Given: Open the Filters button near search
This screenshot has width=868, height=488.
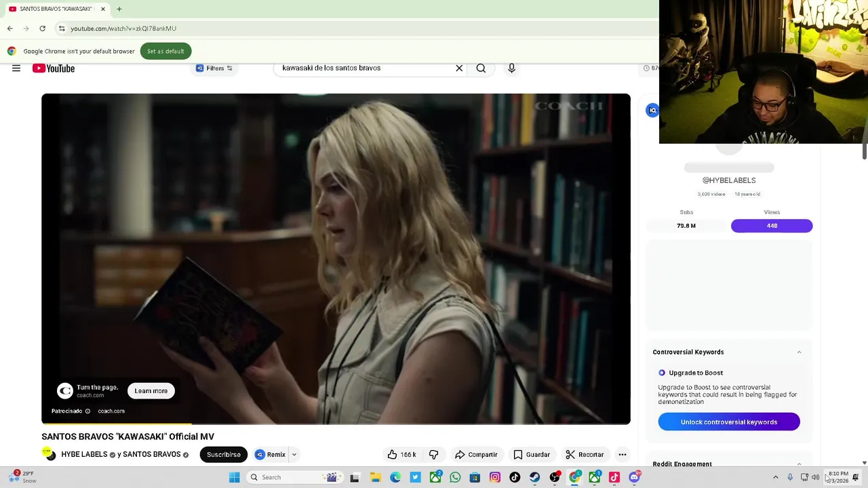Looking at the screenshot, I should [214, 68].
